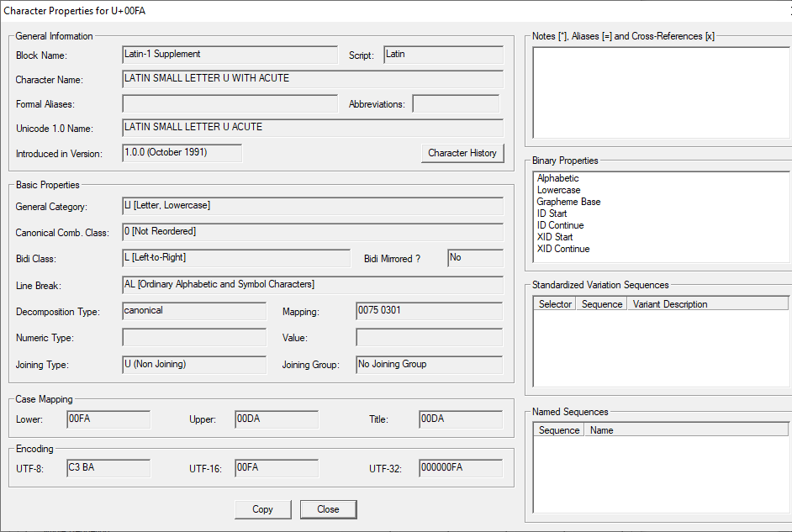Image resolution: width=792 pixels, height=532 pixels.
Task: Click the UTF-8 encoding field
Action: coord(108,468)
